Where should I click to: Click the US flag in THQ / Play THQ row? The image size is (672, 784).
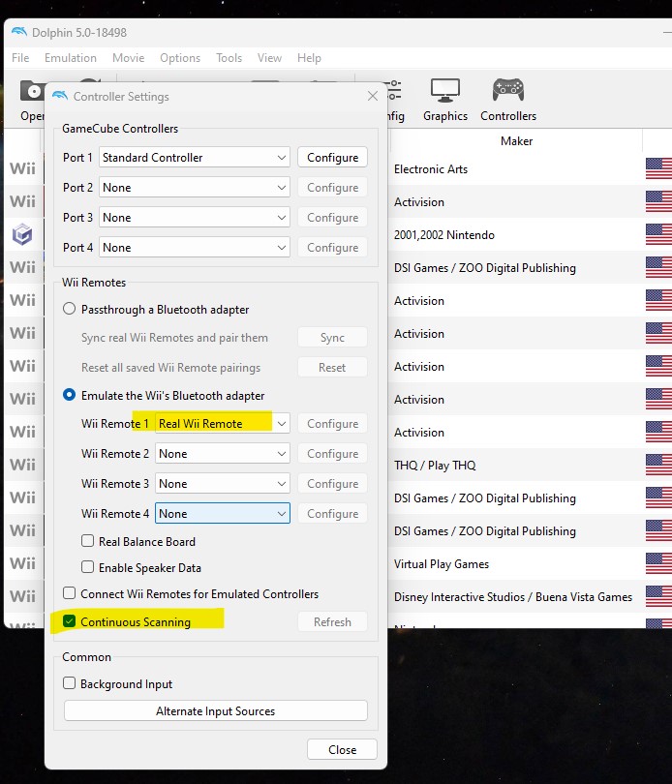658,465
